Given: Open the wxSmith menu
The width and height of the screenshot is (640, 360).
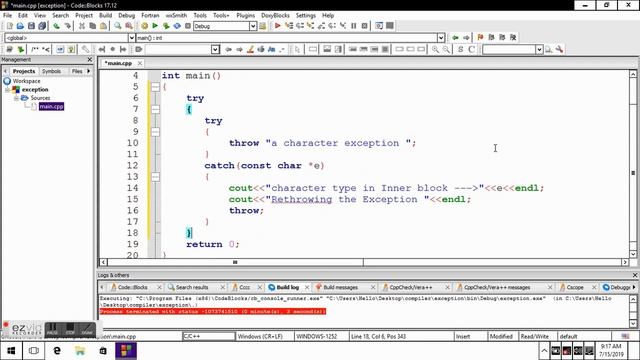Looking at the screenshot, I should 176,15.
